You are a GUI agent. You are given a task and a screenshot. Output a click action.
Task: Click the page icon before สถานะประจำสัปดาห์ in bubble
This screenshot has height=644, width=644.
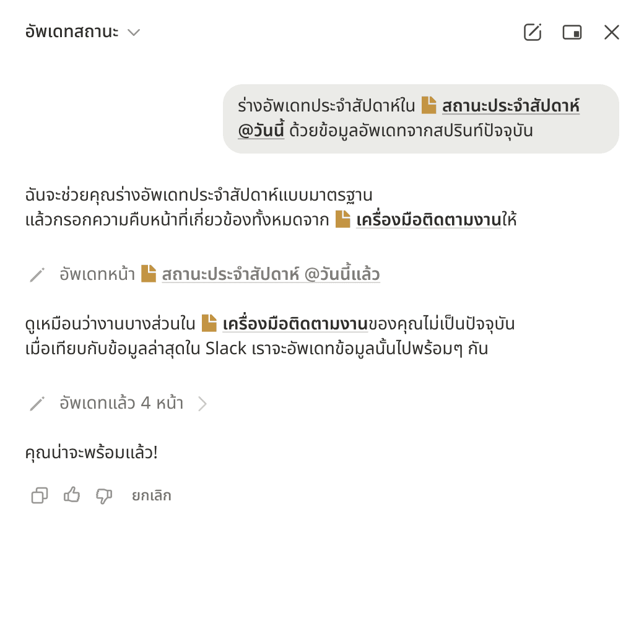[429, 105]
